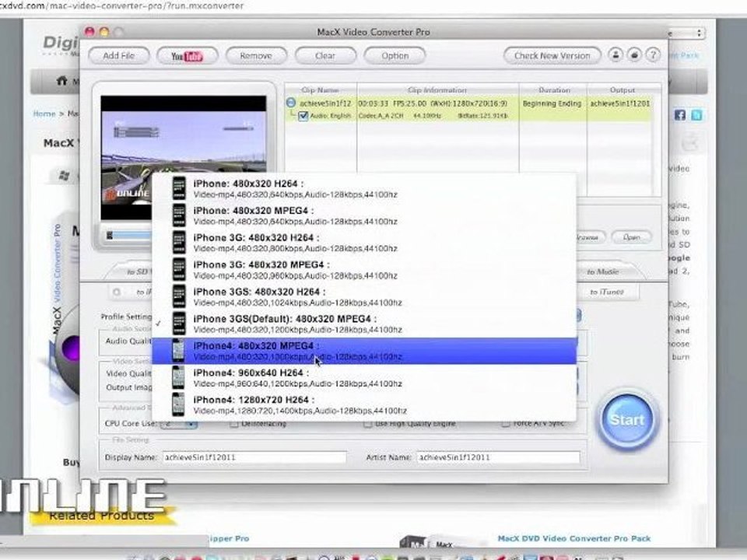Switch to the to Music tab
This screenshot has height=560, width=747.
[602, 271]
